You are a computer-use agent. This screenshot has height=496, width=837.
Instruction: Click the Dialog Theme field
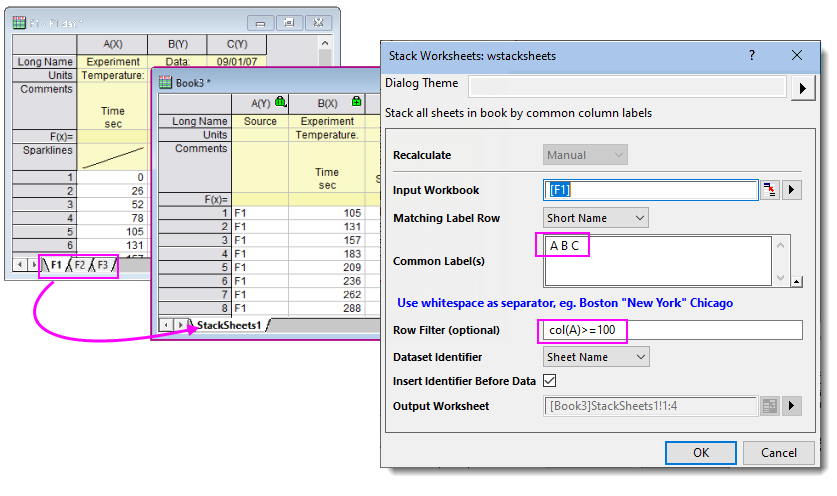coord(627,86)
